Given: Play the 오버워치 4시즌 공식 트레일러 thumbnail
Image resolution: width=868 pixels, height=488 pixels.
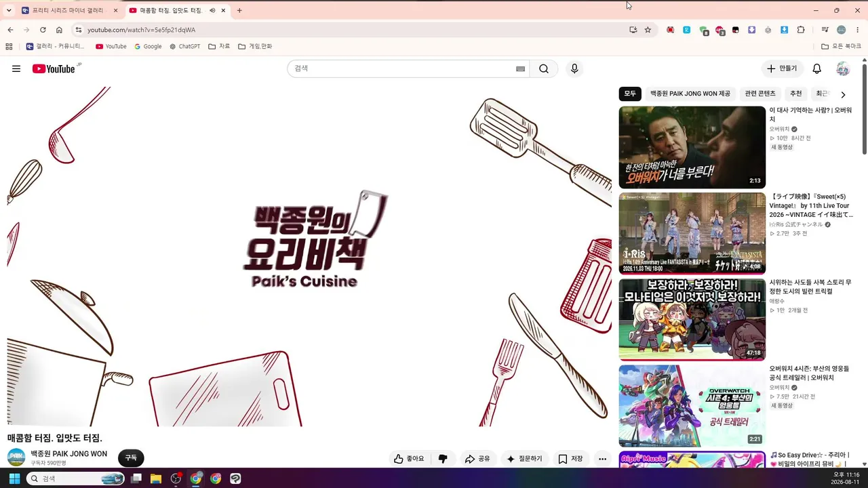Looking at the screenshot, I should click(x=692, y=405).
